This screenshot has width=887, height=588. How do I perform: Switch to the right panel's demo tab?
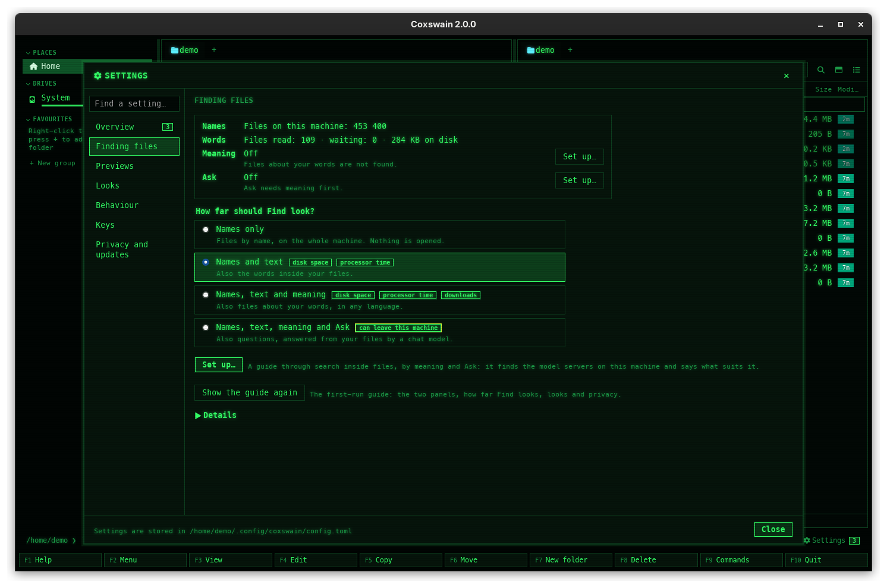tap(541, 51)
